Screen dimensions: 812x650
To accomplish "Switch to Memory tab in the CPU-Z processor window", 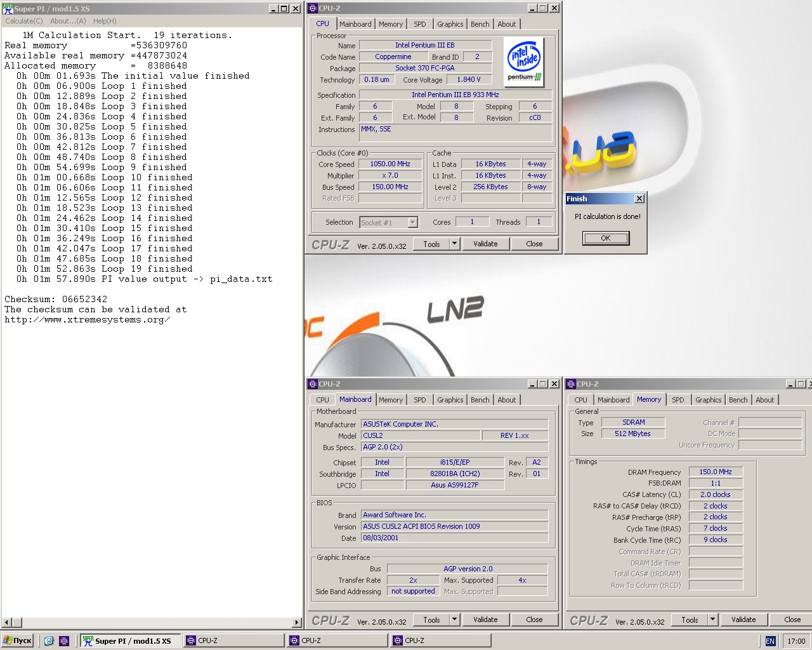I will tap(391, 24).
